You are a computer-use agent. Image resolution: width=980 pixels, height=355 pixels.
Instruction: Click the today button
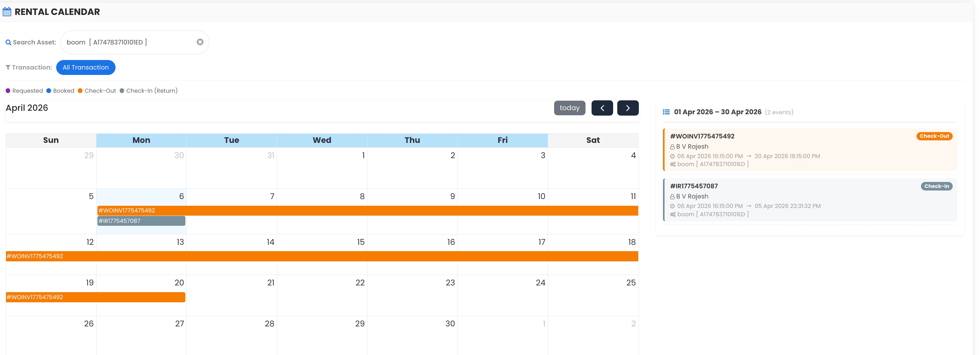[x=569, y=108]
